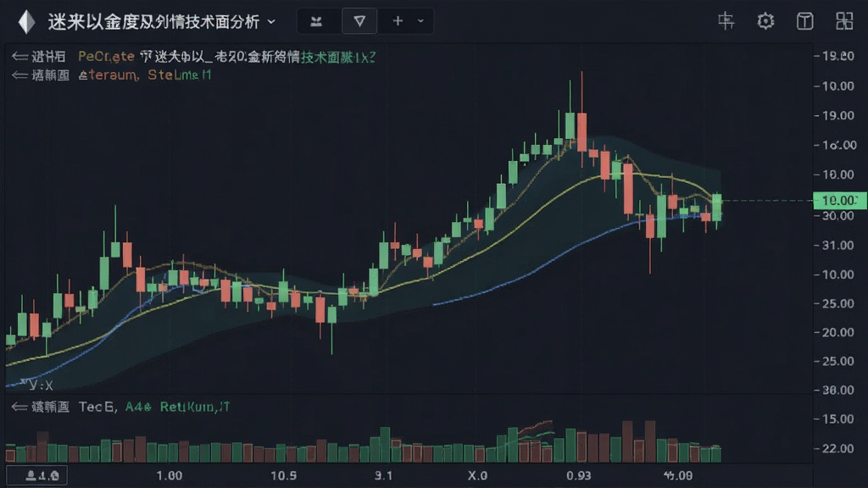Toggle the second legend row arrow
The width and height of the screenshot is (868, 488).
coord(20,75)
